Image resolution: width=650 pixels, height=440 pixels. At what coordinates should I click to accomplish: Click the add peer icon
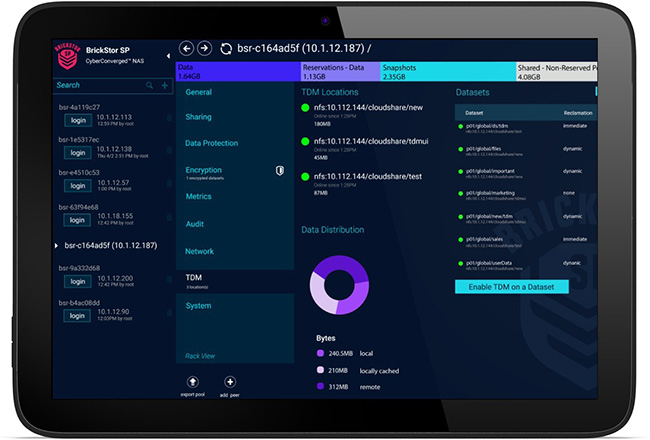click(x=230, y=382)
